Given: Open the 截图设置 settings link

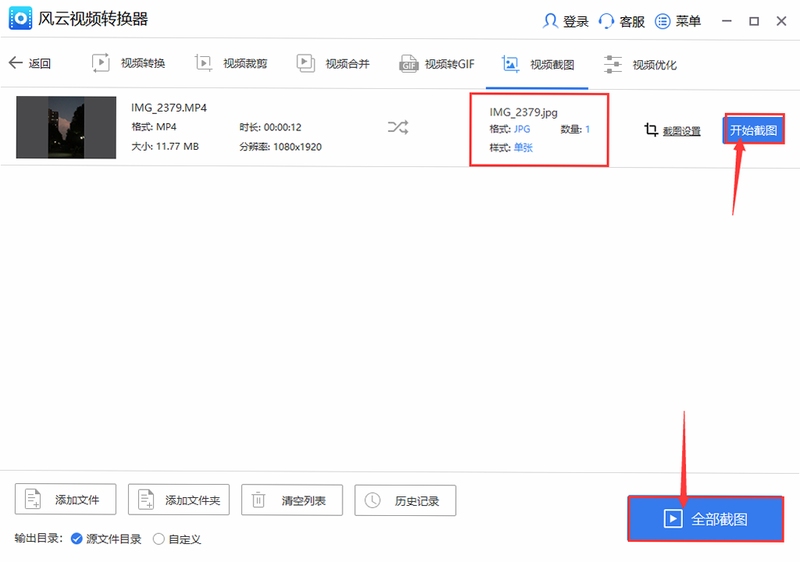Looking at the screenshot, I should coord(682,131).
